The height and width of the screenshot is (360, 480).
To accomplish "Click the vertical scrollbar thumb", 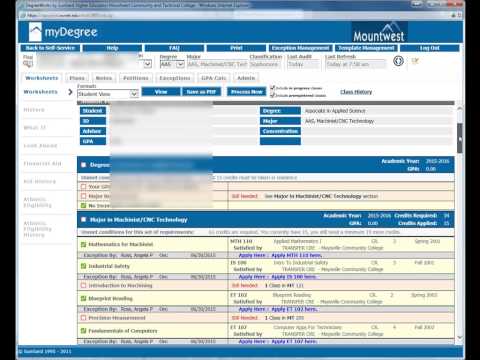I will click(x=460, y=138).
